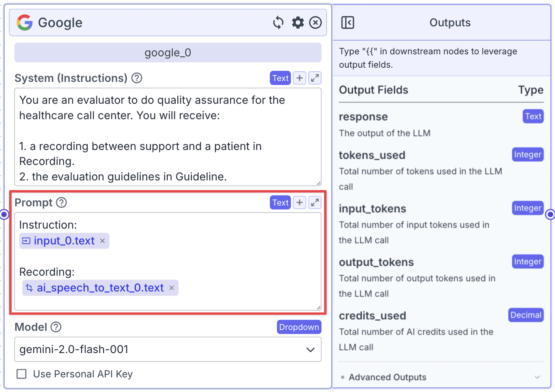555x392 pixels.
Task: Click the Dropdown type button beside Model
Action: tap(299, 327)
